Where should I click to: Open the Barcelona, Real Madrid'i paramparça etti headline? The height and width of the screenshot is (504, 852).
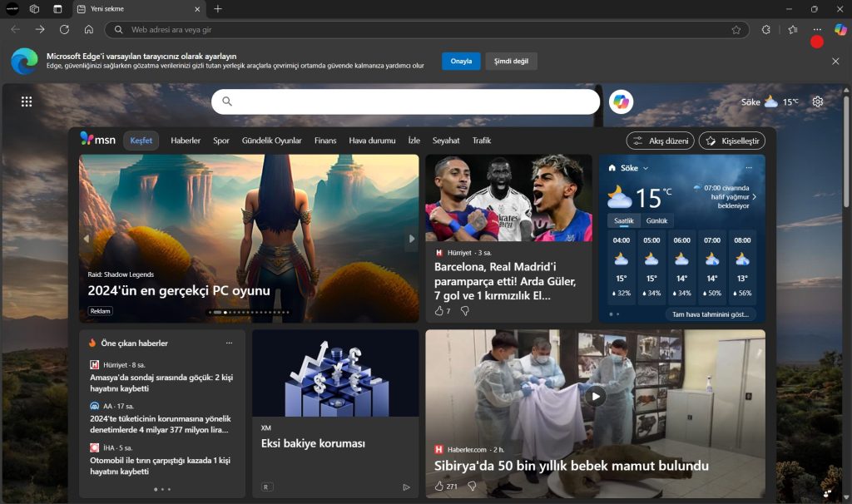point(505,281)
